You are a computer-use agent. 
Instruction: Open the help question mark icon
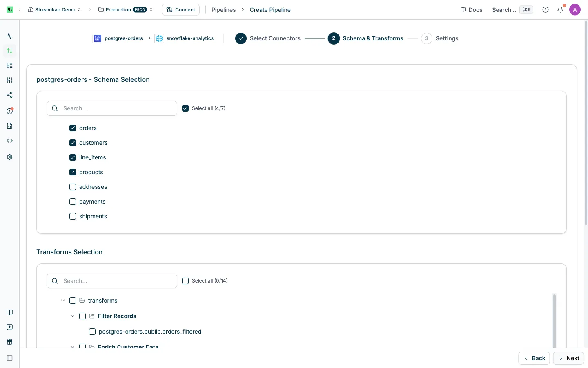pyautogui.click(x=546, y=10)
